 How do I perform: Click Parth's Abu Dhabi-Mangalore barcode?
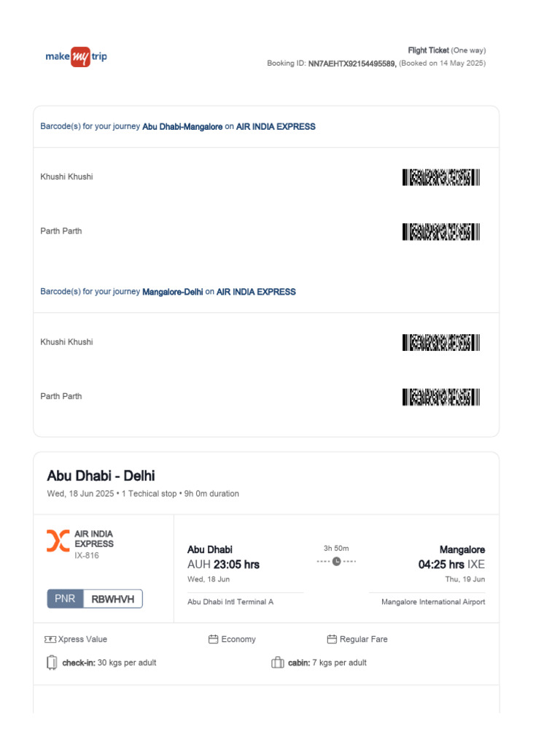[440, 232]
